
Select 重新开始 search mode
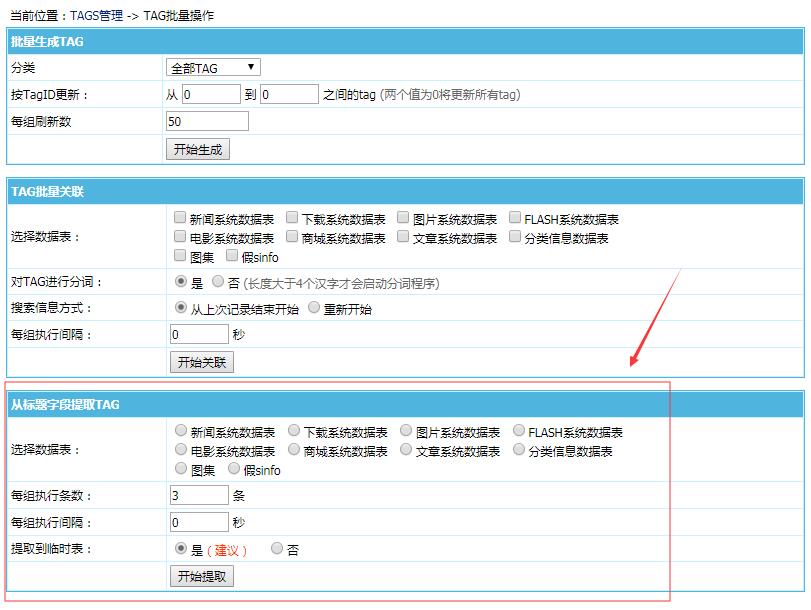313,307
